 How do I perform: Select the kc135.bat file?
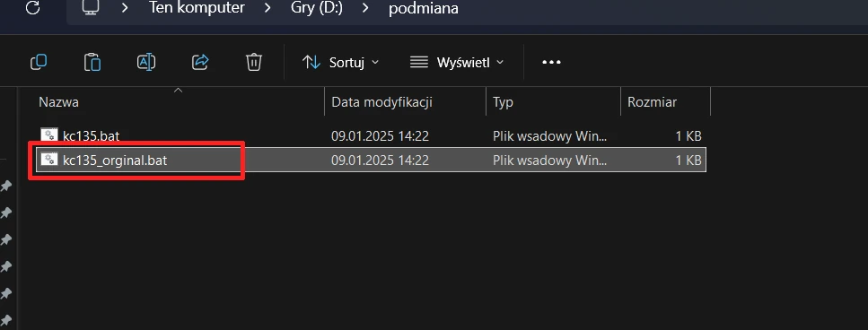(x=371, y=135)
